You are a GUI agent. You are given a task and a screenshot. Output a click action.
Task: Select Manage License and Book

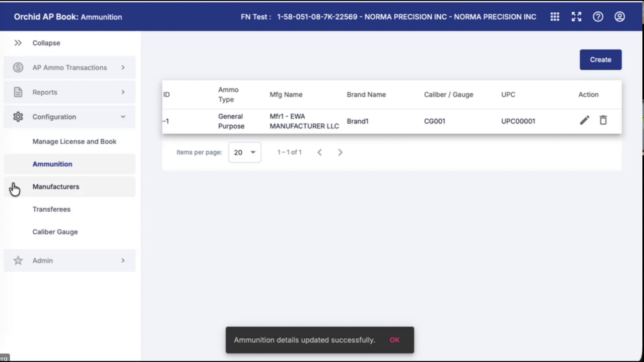point(74,142)
